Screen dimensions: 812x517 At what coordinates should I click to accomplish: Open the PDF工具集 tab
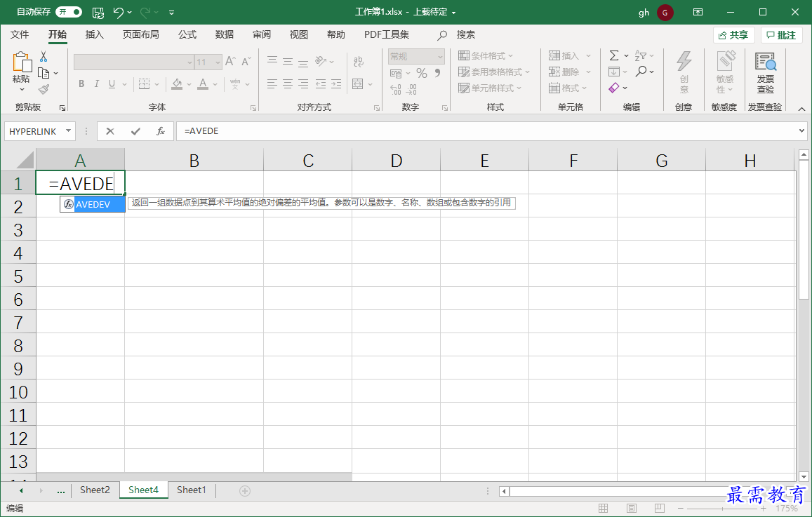386,34
